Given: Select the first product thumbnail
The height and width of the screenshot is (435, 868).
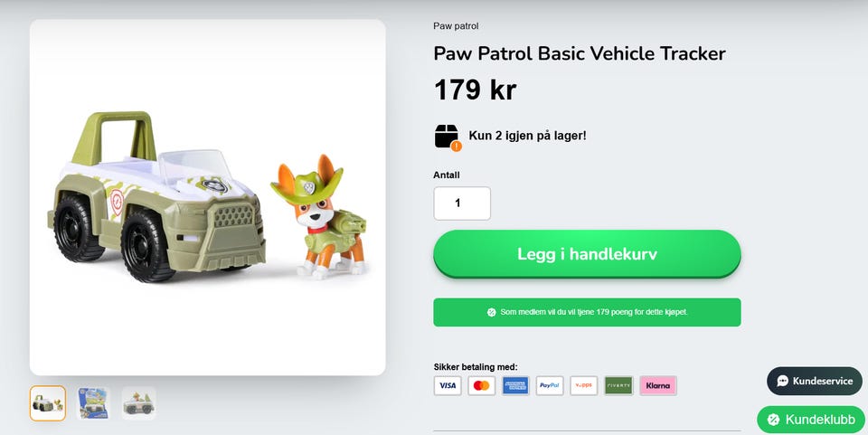Looking at the screenshot, I should [48, 403].
